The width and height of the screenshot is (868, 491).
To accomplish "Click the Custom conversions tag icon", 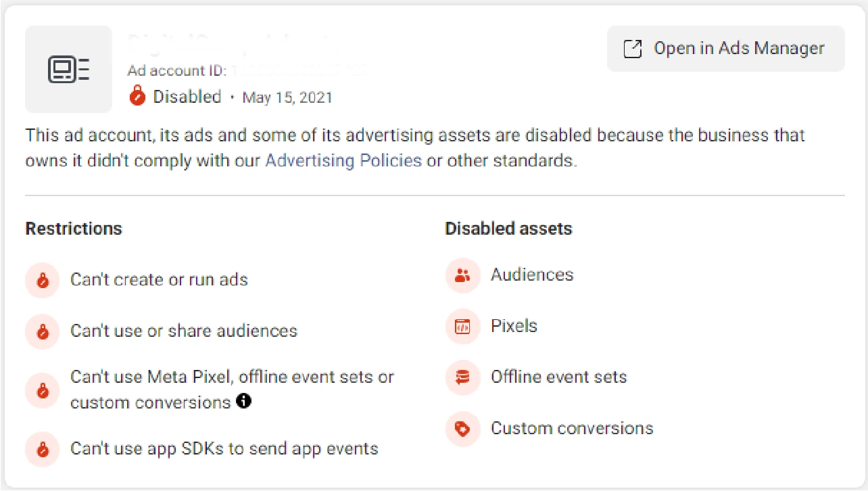I will point(462,429).
